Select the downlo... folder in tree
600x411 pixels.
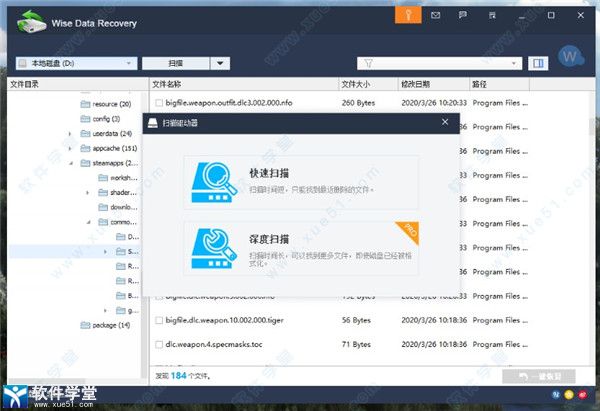click(x=118, y=207)
